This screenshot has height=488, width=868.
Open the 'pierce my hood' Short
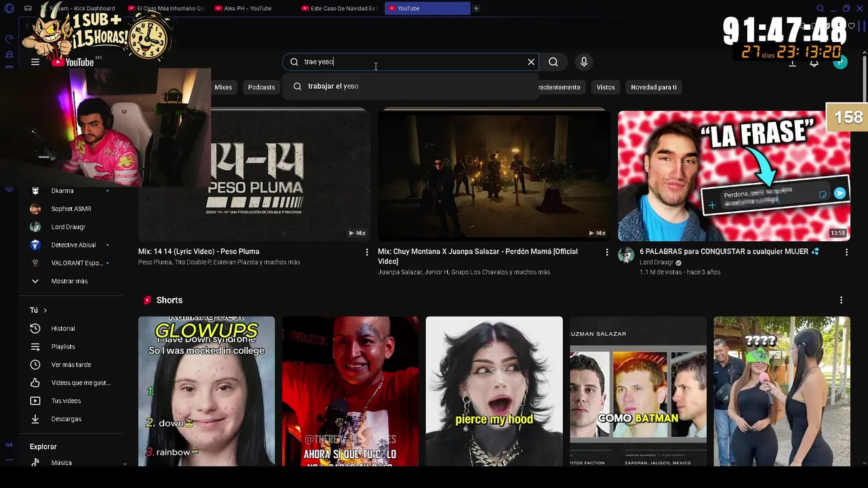click(494, 391)
